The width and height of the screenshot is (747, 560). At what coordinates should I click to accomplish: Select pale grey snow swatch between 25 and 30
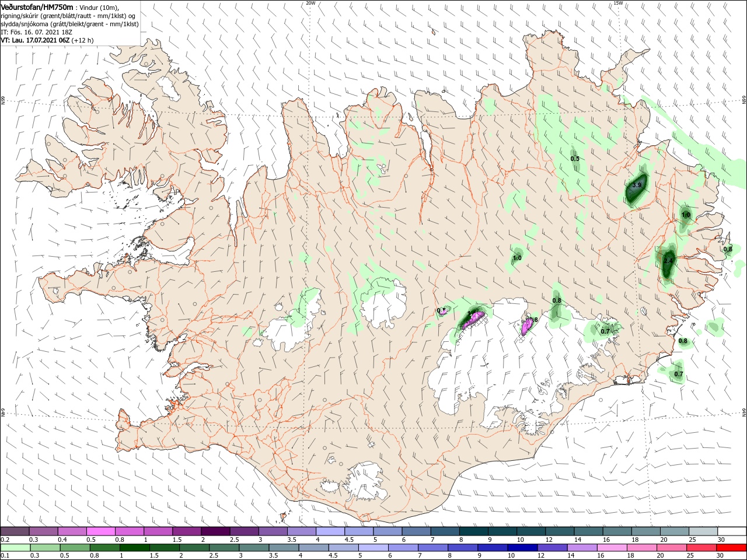pos(703,531)
